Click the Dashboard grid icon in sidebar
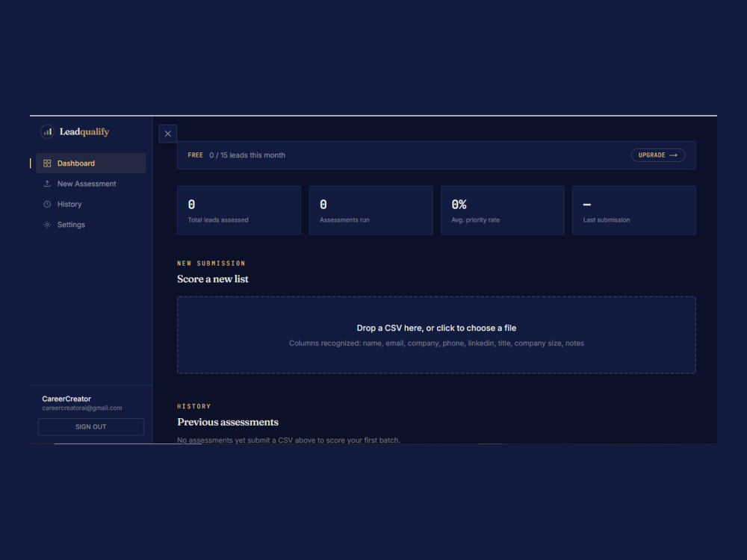This screenshot has height=560, width=747. (47, 164)
